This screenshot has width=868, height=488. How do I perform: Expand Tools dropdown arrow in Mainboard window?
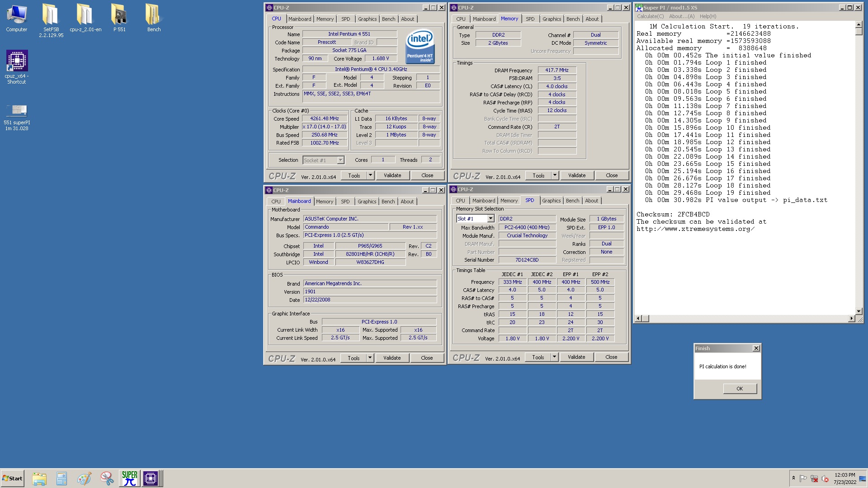click(x=370, y=358)
